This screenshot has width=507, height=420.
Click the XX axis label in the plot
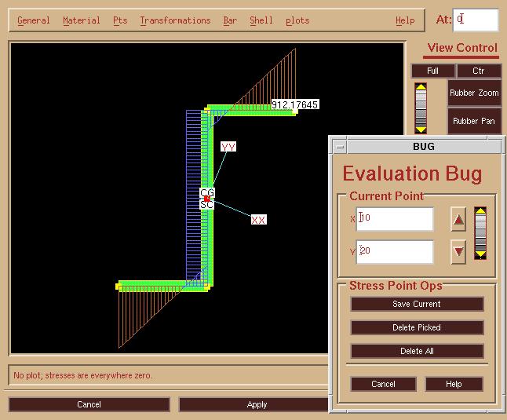[x=258, y=220]
